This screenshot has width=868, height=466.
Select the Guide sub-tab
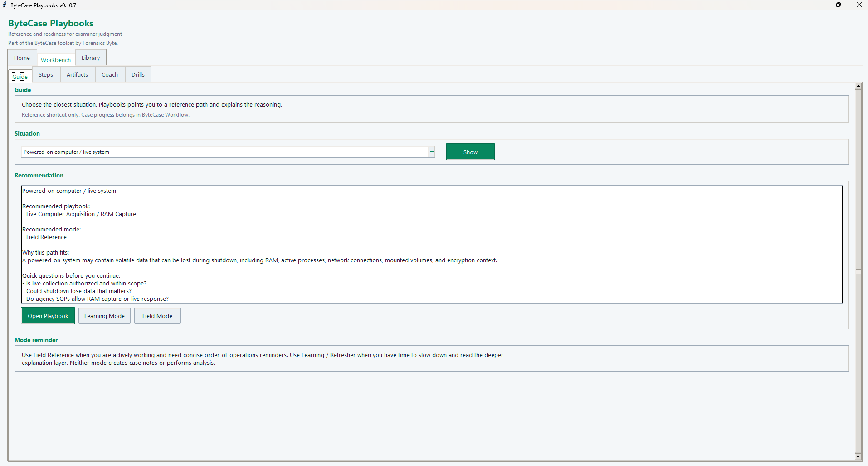(20, 76)
